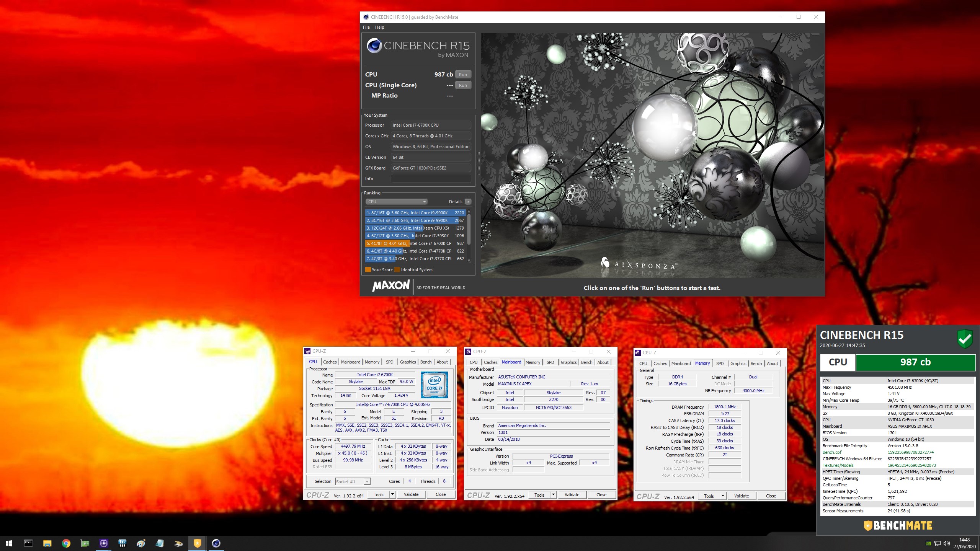Open the volume control in system tray
This screenshot has width=980, height=551.
(947, 543)
